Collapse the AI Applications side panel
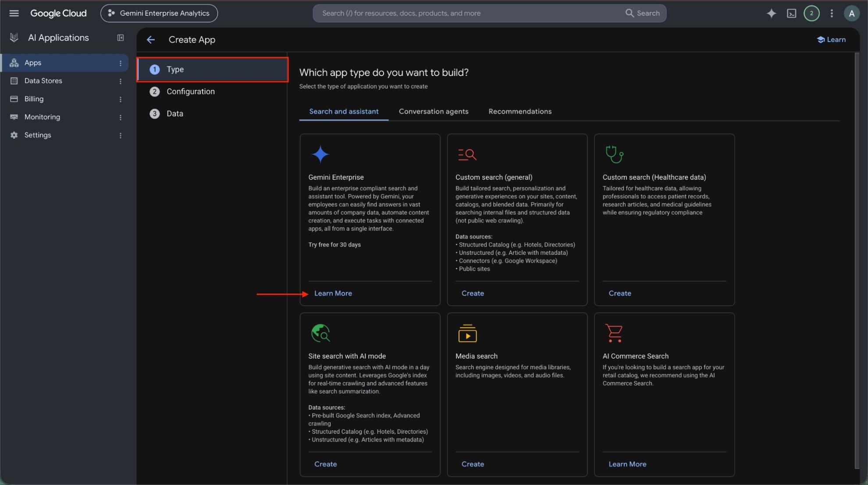The image size is (868, 485). [121, 38]
